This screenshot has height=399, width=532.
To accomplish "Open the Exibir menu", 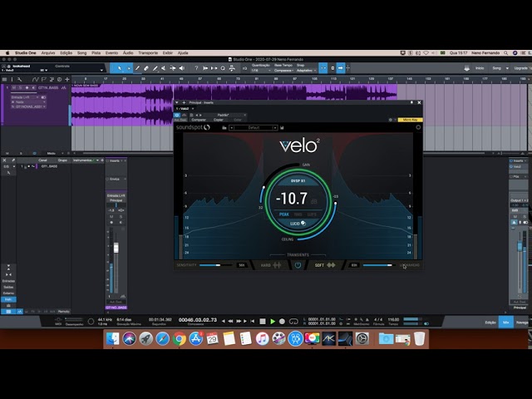I will 168,53.
